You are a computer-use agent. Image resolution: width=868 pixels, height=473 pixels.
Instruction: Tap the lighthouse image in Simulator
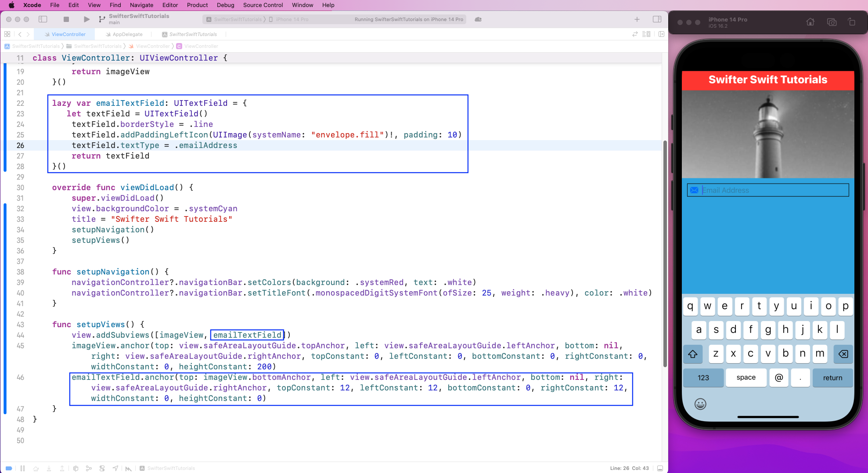(768, 134)
